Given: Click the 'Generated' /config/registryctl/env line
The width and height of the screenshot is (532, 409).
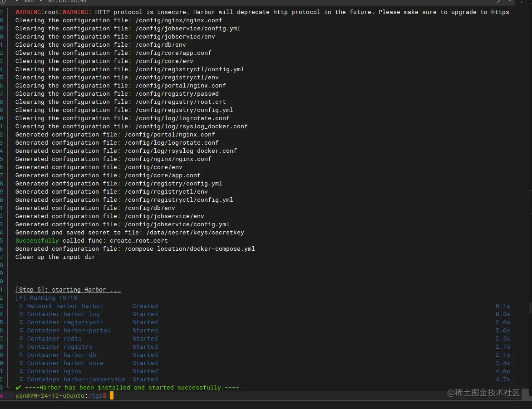Looking at the screenshot, I should pos(111,191).
